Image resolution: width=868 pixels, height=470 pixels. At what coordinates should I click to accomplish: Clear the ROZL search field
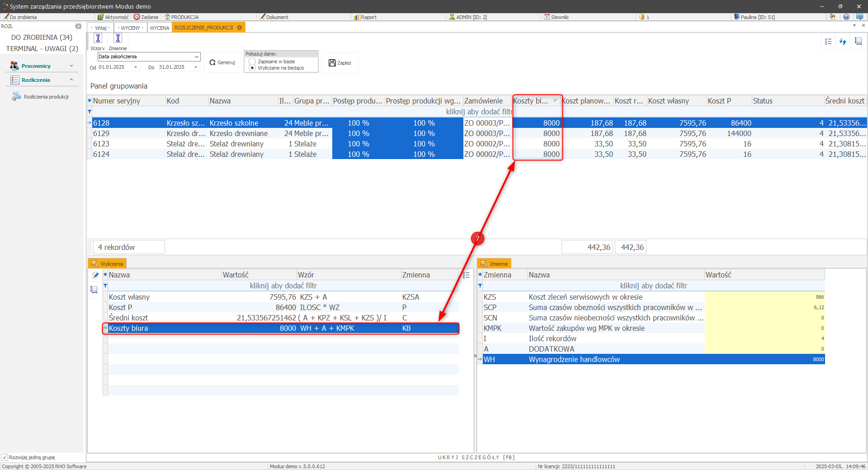(78, 26)
